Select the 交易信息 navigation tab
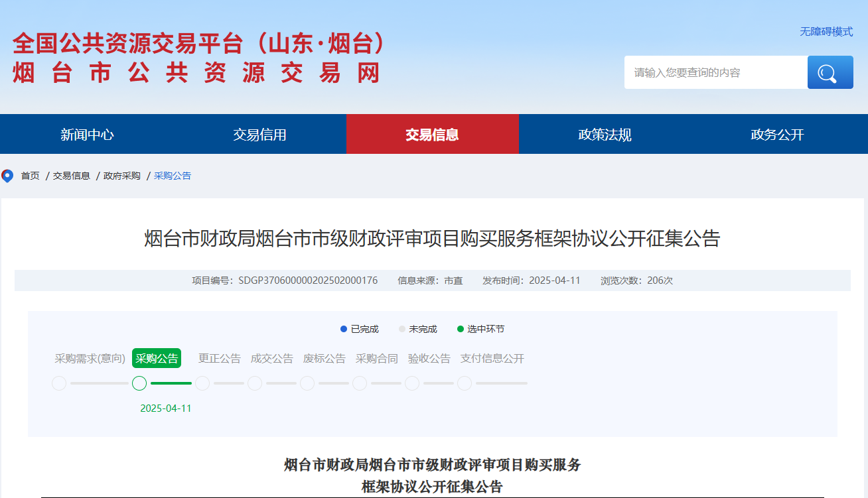868x498 pixels. click(432, 135)
